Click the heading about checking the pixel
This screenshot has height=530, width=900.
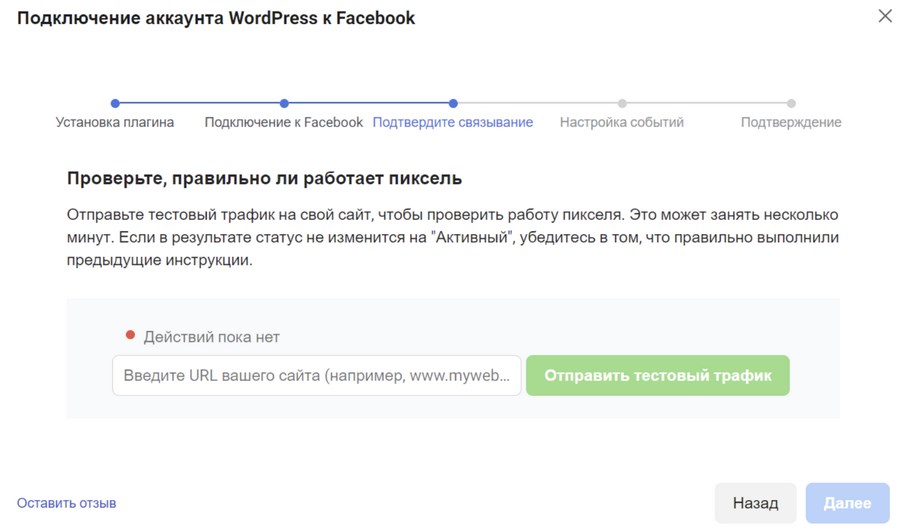[264, 179]
